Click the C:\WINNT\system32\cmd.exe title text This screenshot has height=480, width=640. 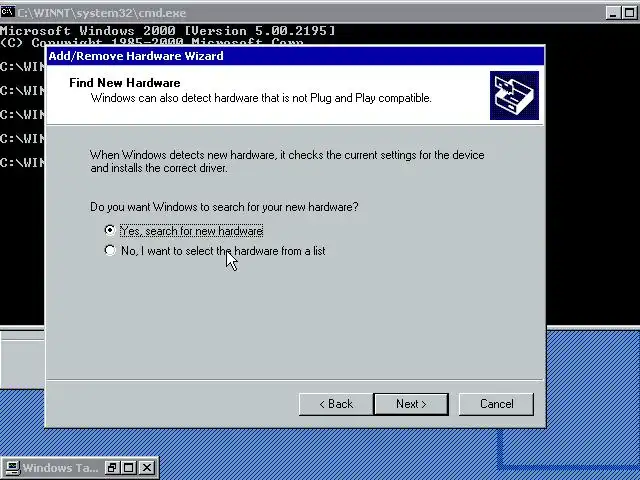(102, 13)
